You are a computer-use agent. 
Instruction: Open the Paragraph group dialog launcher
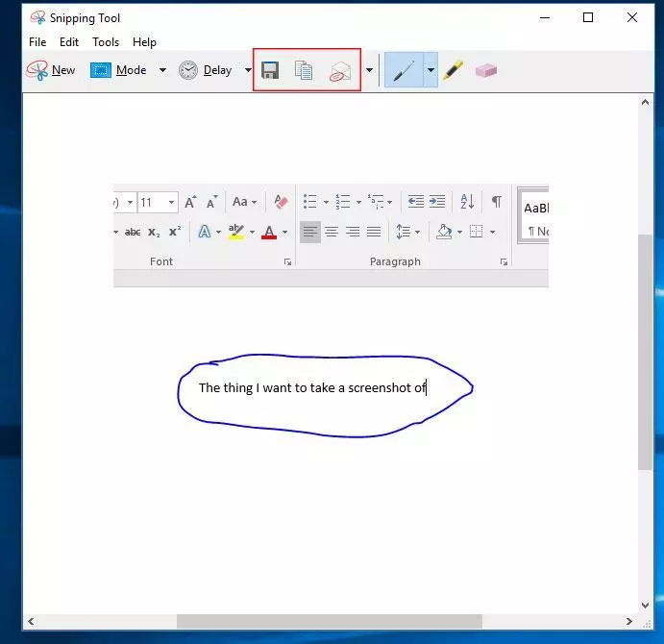point(504,262)
